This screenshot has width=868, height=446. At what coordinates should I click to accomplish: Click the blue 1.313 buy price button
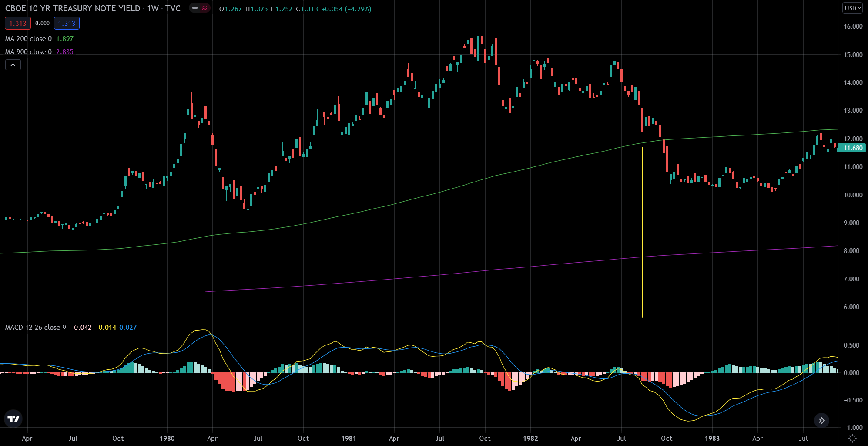pyautogui.click(x=67, y=24)
